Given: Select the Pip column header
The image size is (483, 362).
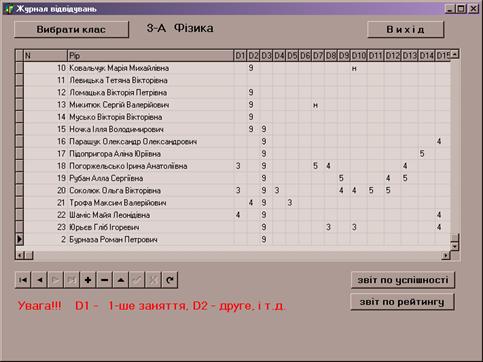Looking at the screenshot, I should coord(150,55).
